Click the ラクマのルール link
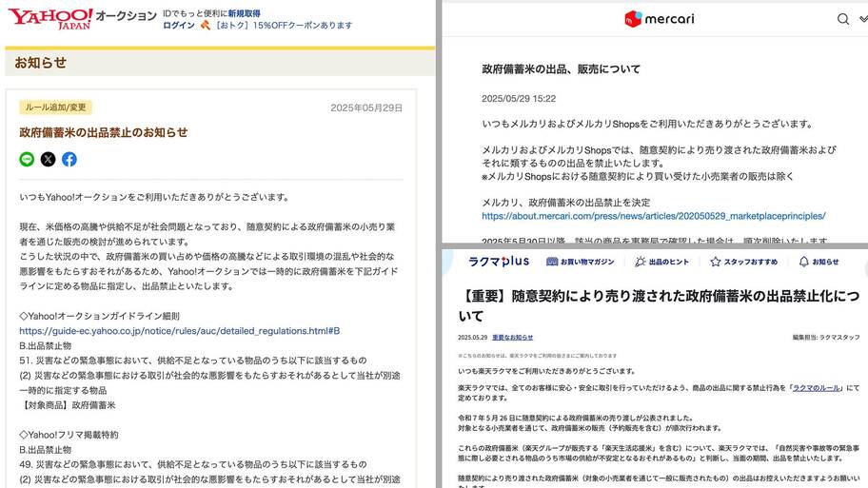 816,388
